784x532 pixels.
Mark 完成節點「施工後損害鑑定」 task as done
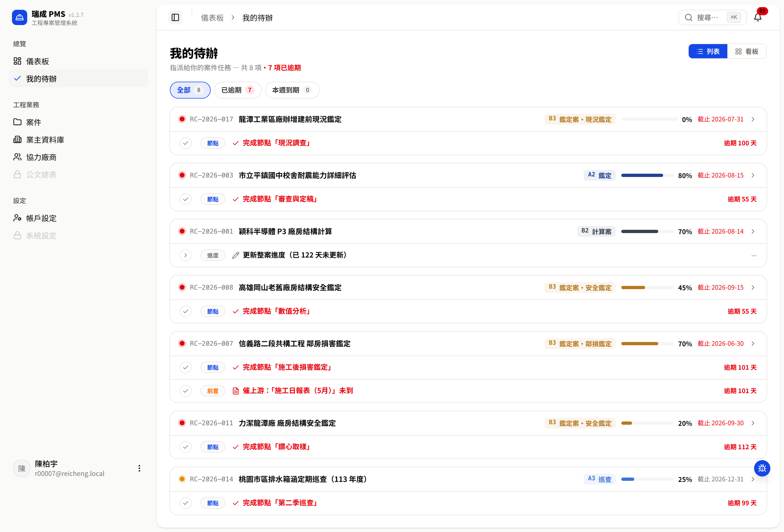[x=186, y=367]
